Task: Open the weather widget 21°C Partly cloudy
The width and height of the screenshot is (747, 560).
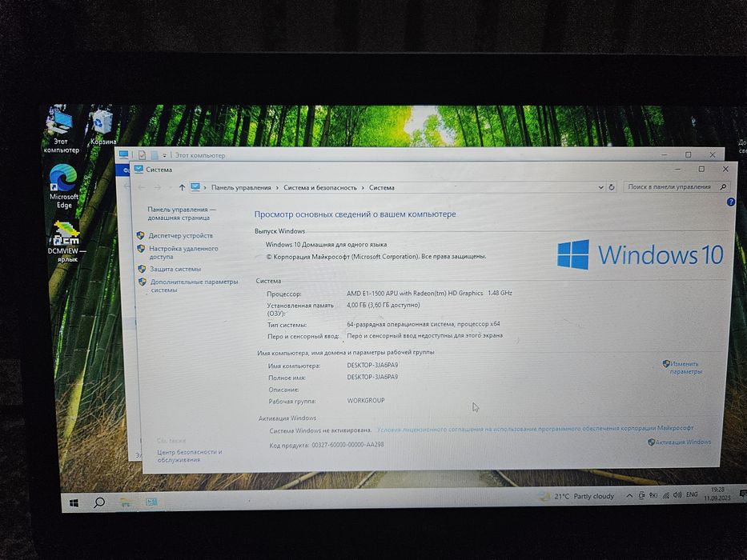Action: point(577,496)
